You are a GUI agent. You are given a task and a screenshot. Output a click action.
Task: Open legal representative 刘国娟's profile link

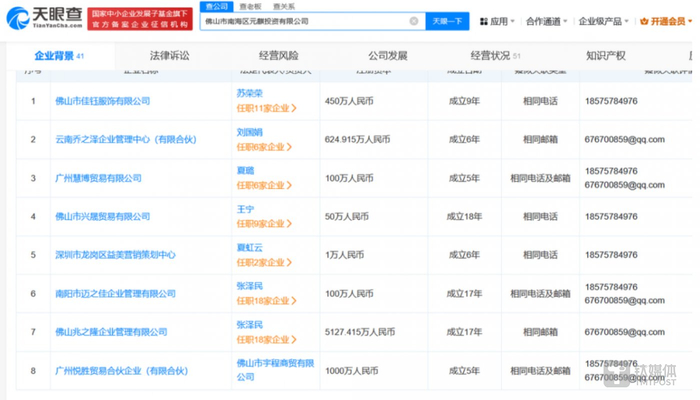249,132
